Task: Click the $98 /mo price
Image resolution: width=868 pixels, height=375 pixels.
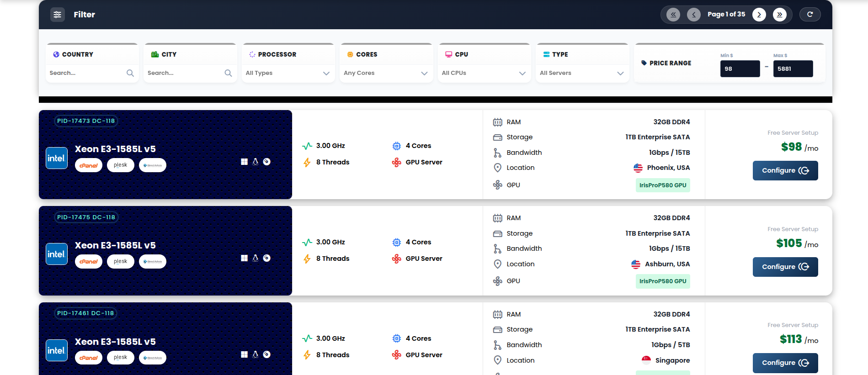Action: (799, 147)
